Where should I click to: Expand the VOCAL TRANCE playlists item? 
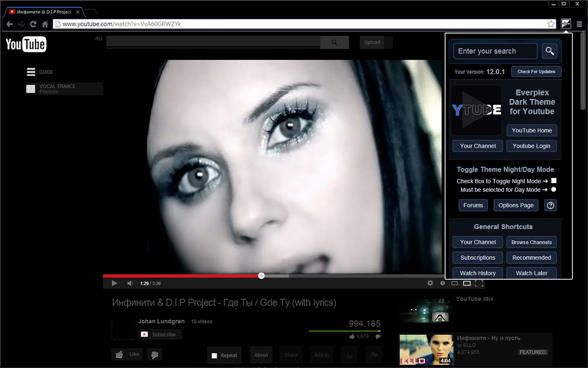point(63,89)
